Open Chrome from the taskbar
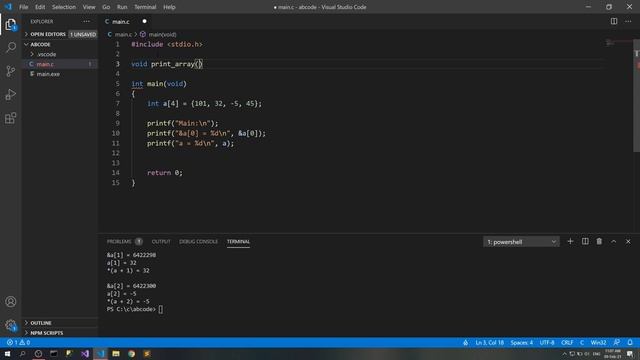The height and width of the screenshot is (360, 640). 131,353
